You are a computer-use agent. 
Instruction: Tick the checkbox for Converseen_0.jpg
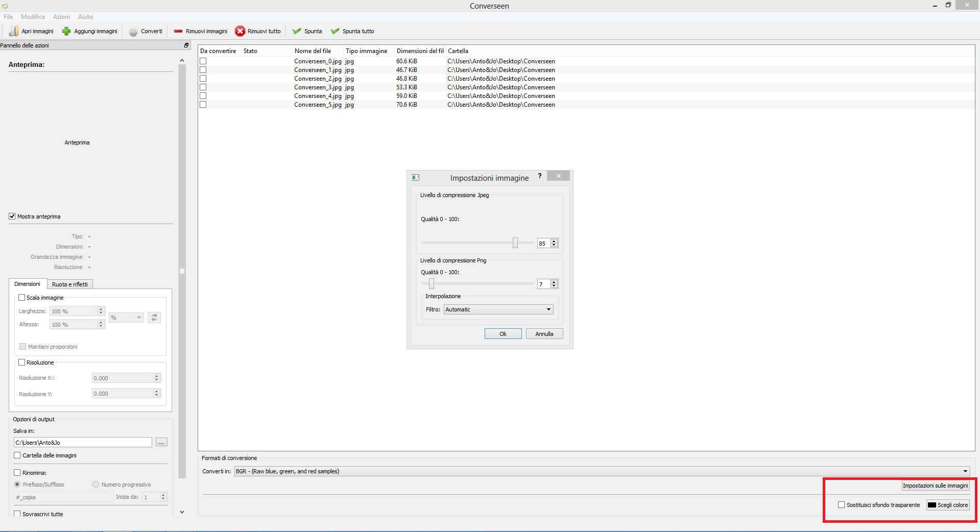pyautogui.click(x=203, y=61)
